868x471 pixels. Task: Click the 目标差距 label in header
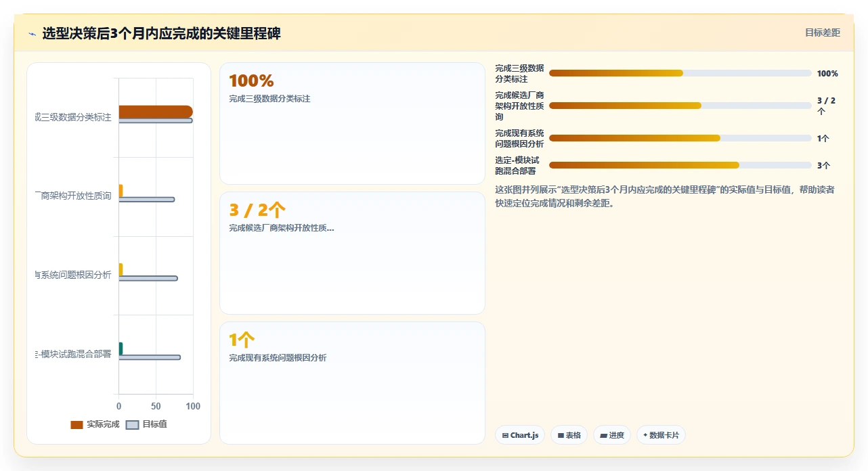pyautogui.click(x=823, y=32)
